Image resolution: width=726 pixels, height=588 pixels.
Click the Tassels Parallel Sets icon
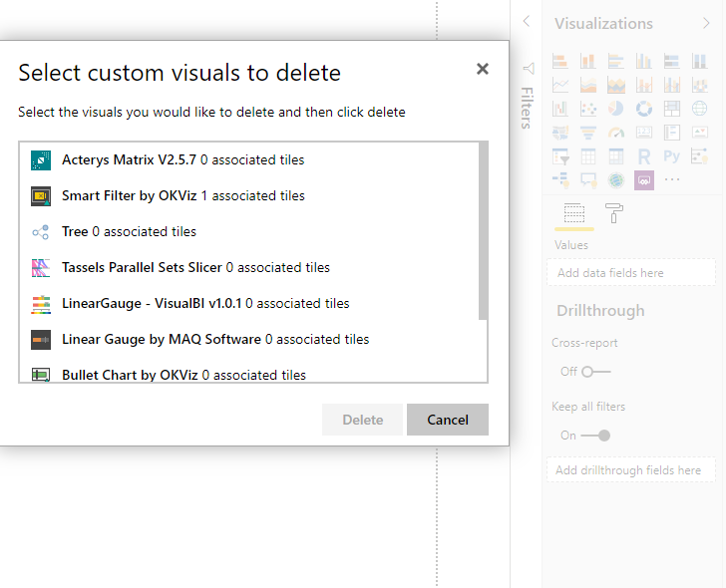point(41,268)
